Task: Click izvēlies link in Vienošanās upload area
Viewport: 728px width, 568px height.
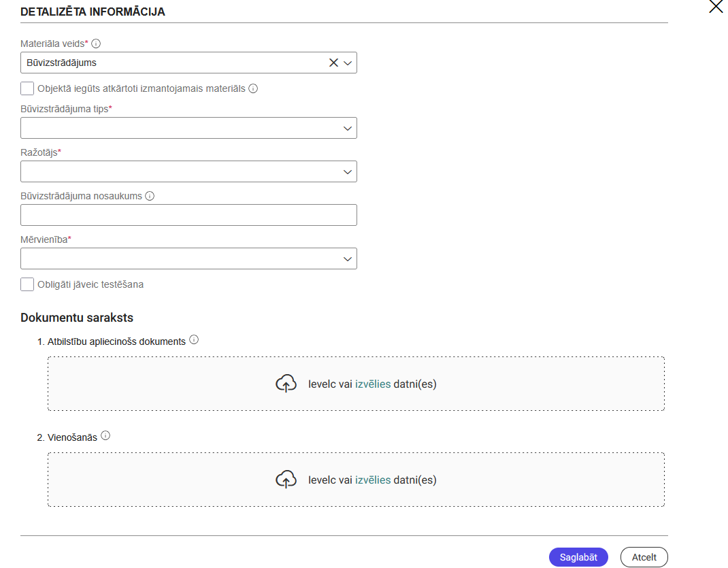Action: [373, 480]
